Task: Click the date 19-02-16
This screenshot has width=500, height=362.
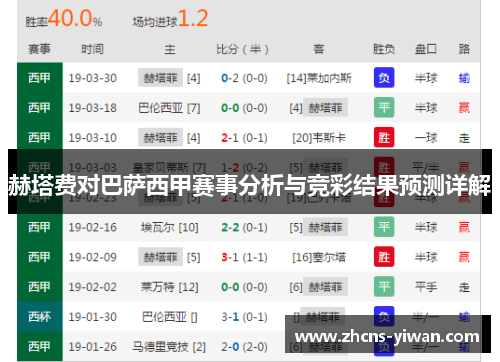Action: click(93, 227)
